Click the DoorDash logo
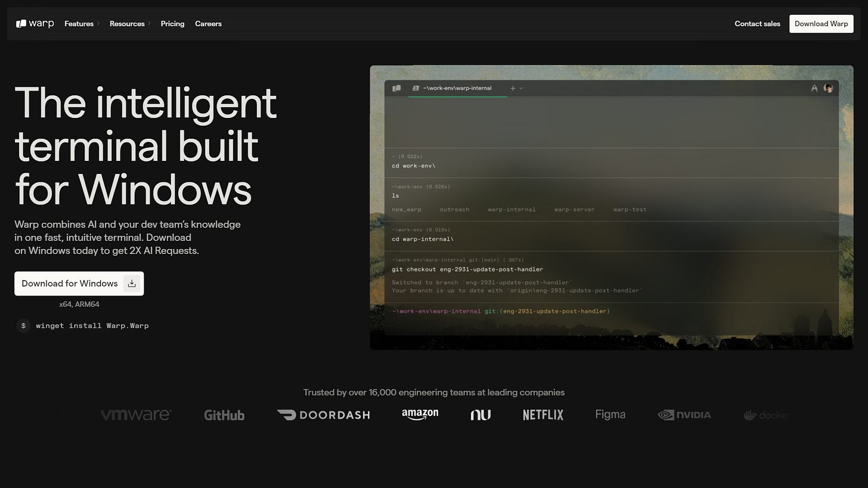The height and width of the screenshot is (488, 868). coord(323,415)
